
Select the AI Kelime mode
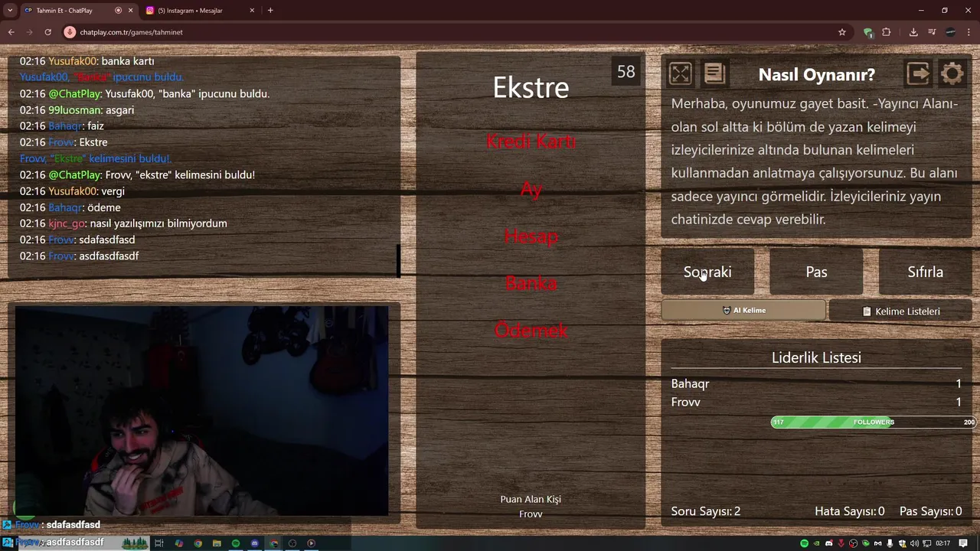[743, 310]
